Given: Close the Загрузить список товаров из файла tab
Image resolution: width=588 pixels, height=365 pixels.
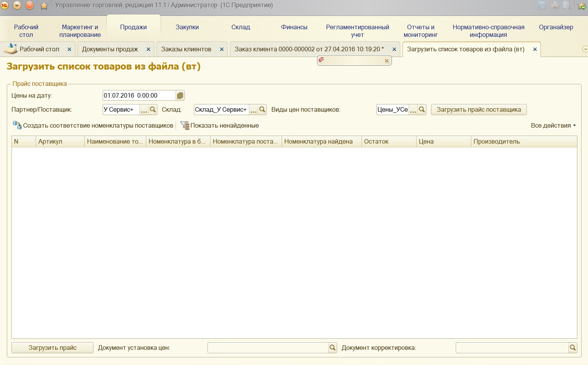Looking at the screenshot, I should point(535,49).
